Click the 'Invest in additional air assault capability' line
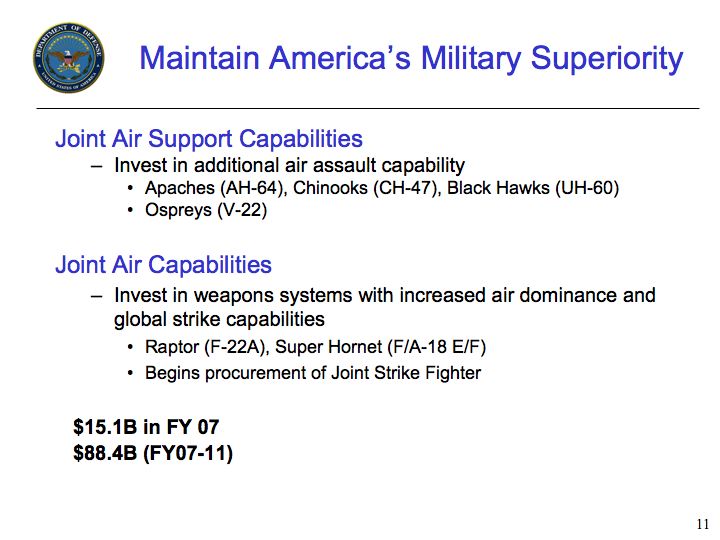Viewport: 720px width, 540px height. tap(289, 165)
